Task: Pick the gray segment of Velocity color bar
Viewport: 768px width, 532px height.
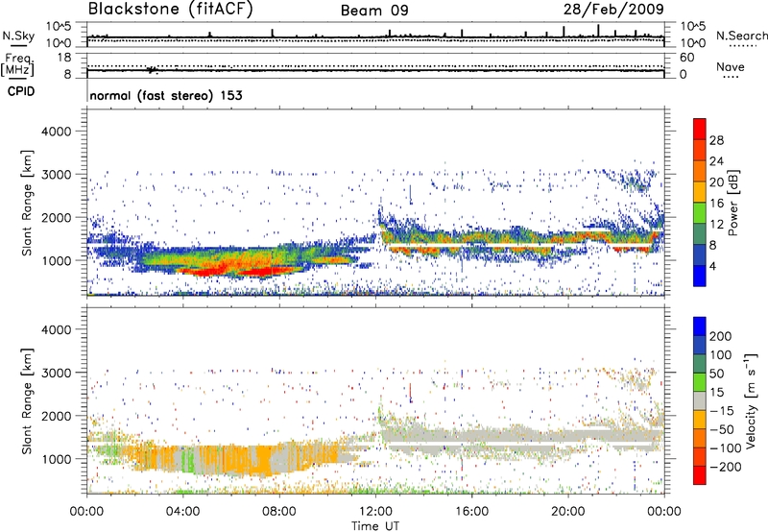Action: coord(700,400)
